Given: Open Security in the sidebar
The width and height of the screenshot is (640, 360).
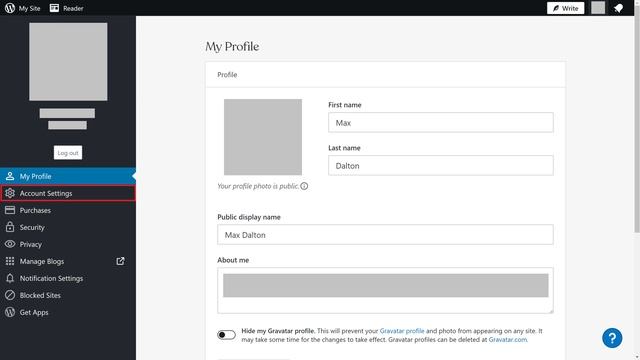Looking at the screenshot, I should tap(68, 227).
